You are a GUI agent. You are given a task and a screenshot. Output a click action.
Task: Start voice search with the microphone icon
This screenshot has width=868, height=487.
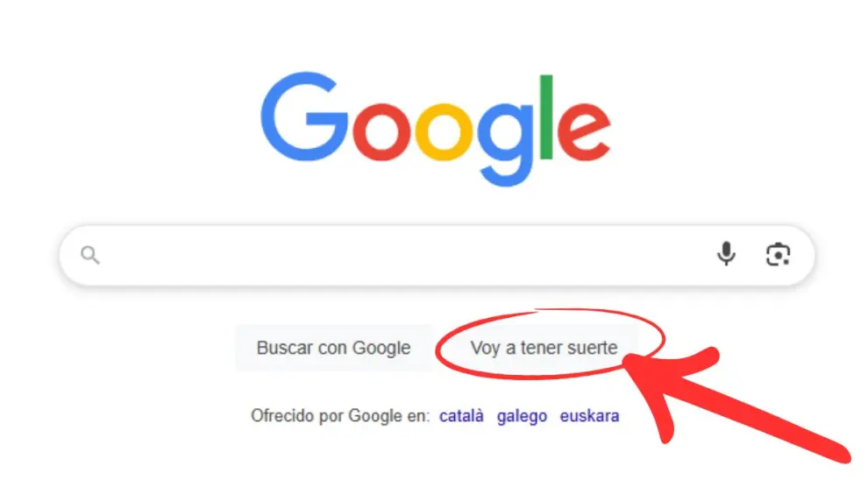click(x=726, y=254)
